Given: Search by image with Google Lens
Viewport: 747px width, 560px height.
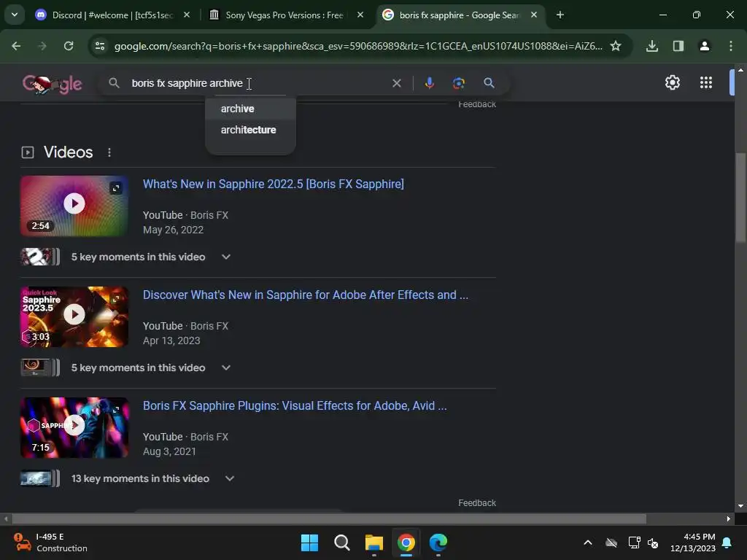Looking at the screenshot, I should pos(458,83).
